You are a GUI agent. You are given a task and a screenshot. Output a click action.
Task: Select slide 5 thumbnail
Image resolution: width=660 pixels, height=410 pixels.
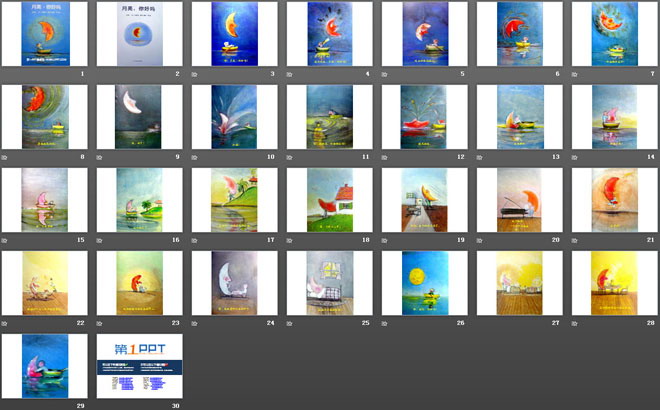(425, 34)
